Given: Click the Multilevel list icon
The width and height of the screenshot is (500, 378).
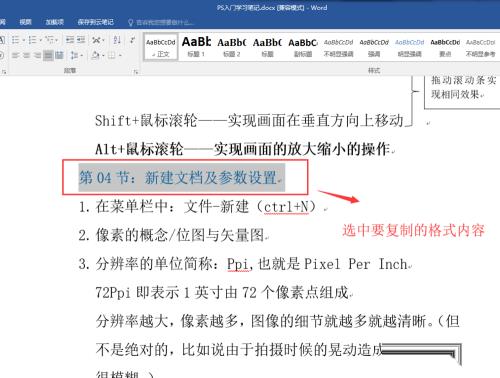Looking at the screenshot, I should [x=49, y=40].
